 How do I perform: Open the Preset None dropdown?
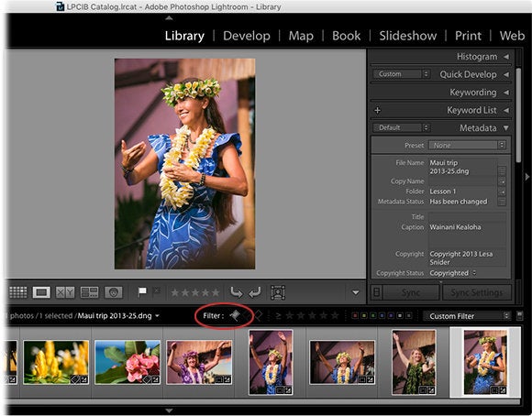(467, 145)
